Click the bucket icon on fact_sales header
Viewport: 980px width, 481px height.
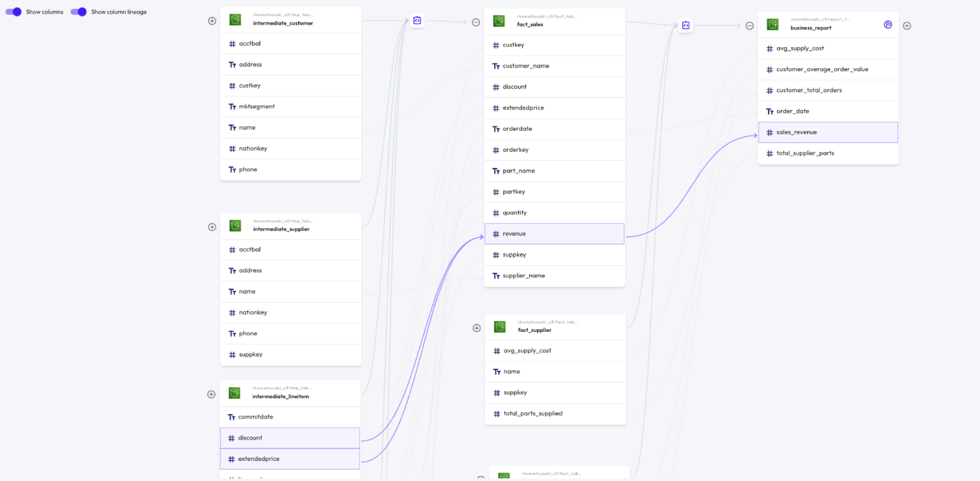click(x=499, y=21)
